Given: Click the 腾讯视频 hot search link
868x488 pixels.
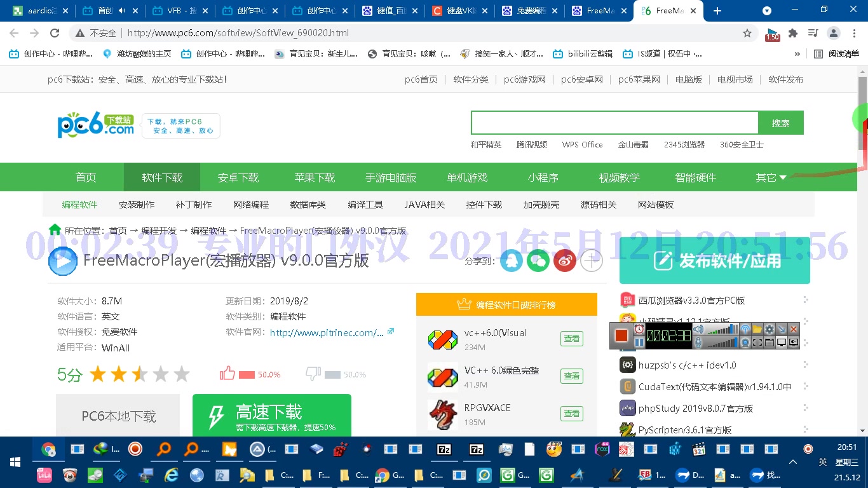Looking at the screenshot, I should [x=532, y=145].
